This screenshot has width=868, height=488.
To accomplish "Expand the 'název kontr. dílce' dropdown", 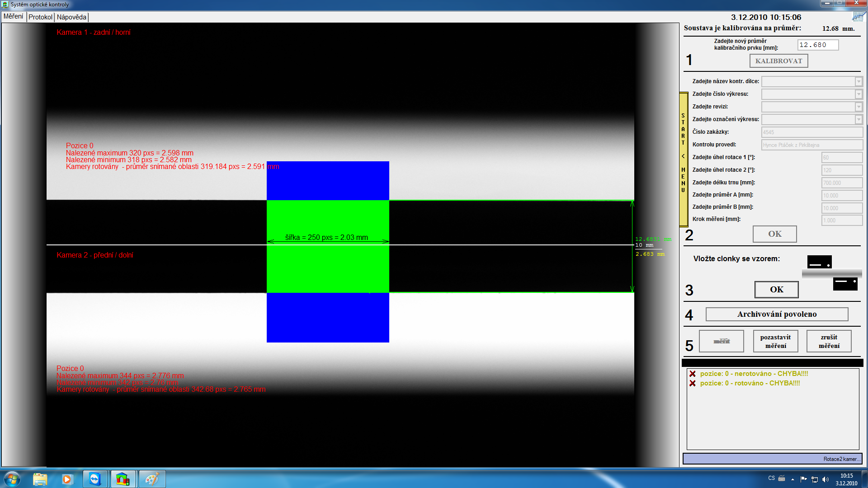I will pyautogui.click(x=859, y=82).
